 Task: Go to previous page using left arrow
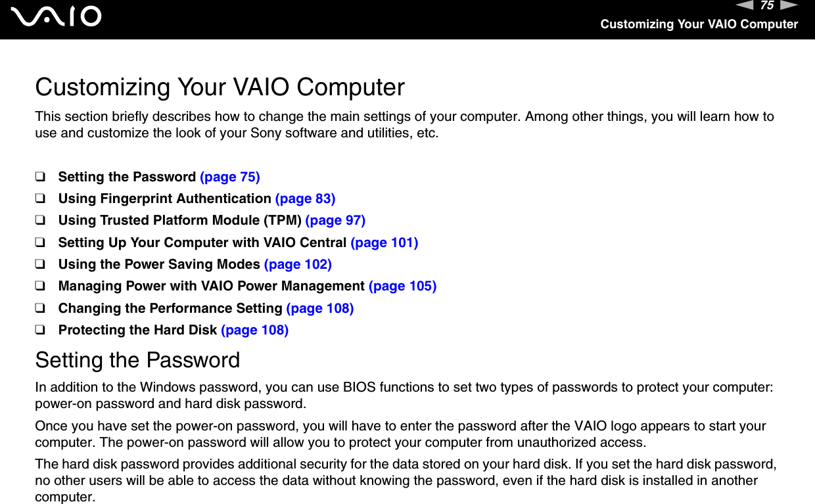pos(745,6)
